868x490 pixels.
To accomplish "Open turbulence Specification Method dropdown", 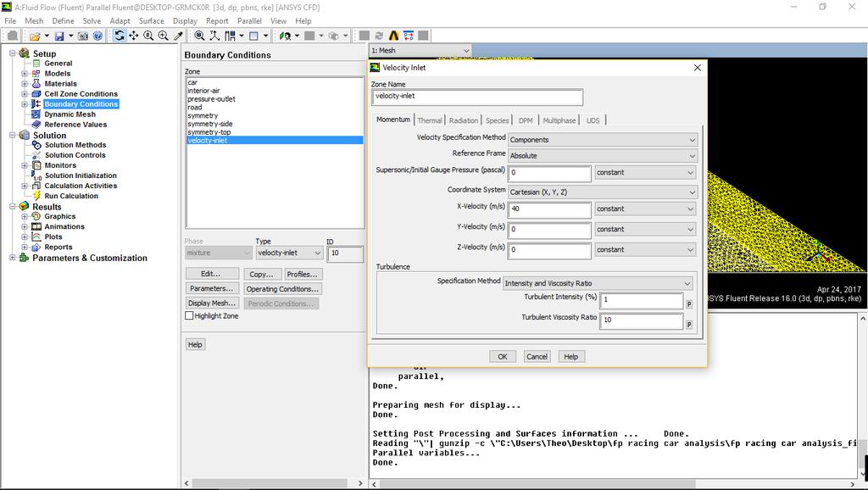I will (x=598, y=283).
